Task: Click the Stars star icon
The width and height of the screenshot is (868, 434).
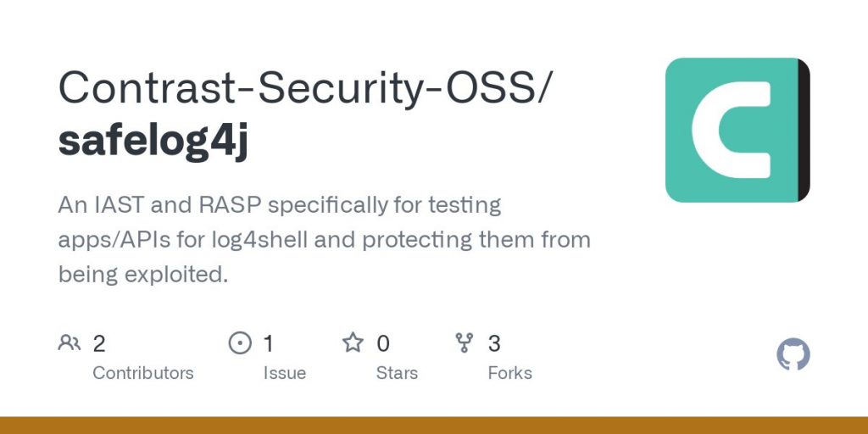Action: (x=353, y=342)
